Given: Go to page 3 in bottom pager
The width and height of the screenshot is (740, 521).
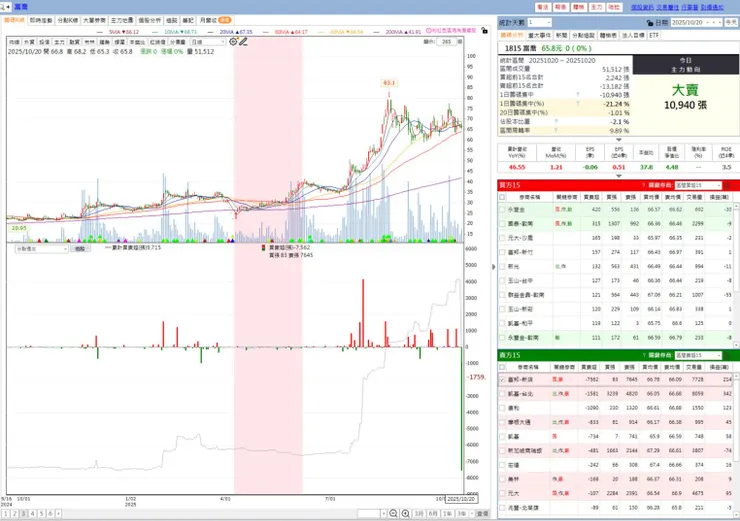Looking at the screenshot, I should (x=24, y=513).
